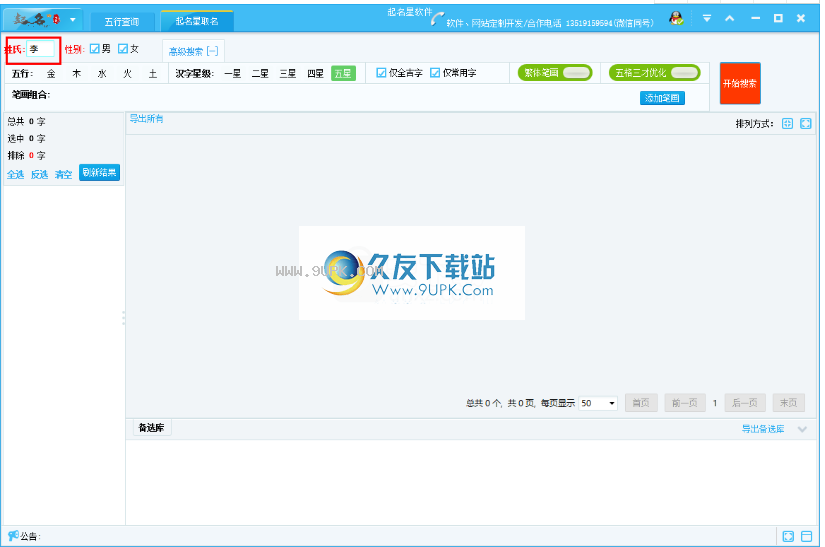
Task: Choose the 二星 star rating
Action: [260, 74]
